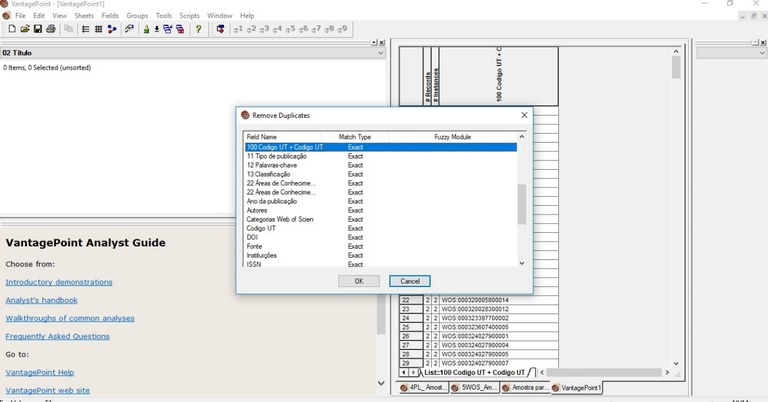Click the find binoculars toolbar icon
This screenshot has width=768, height=402.
[129, 29]
